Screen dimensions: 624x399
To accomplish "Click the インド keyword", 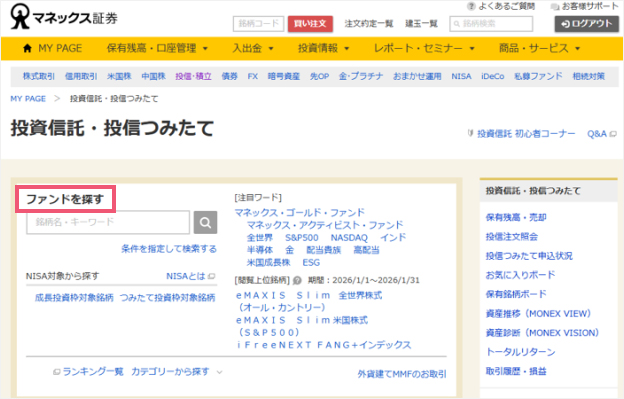I will [x=393, y=238].
